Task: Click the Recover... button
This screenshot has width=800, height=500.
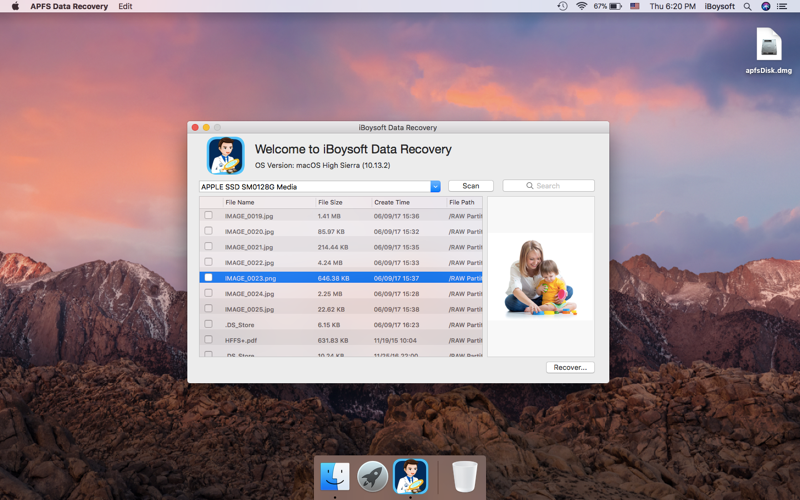Action: 570,367
